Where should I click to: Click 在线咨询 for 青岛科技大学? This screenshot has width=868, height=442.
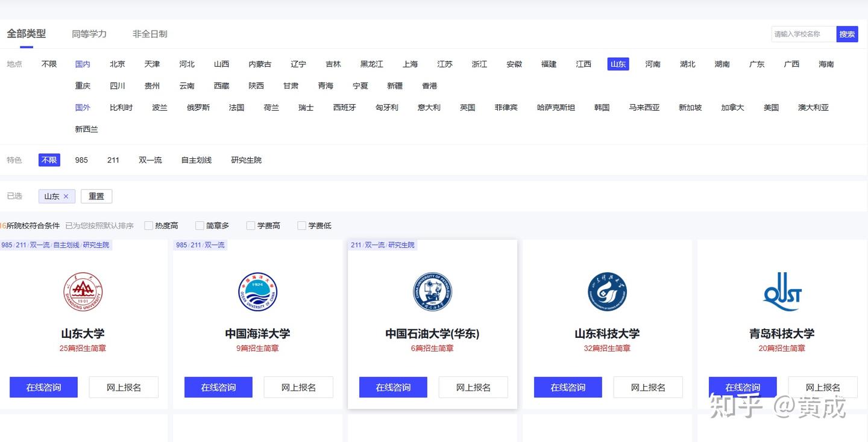pos(743,387)
